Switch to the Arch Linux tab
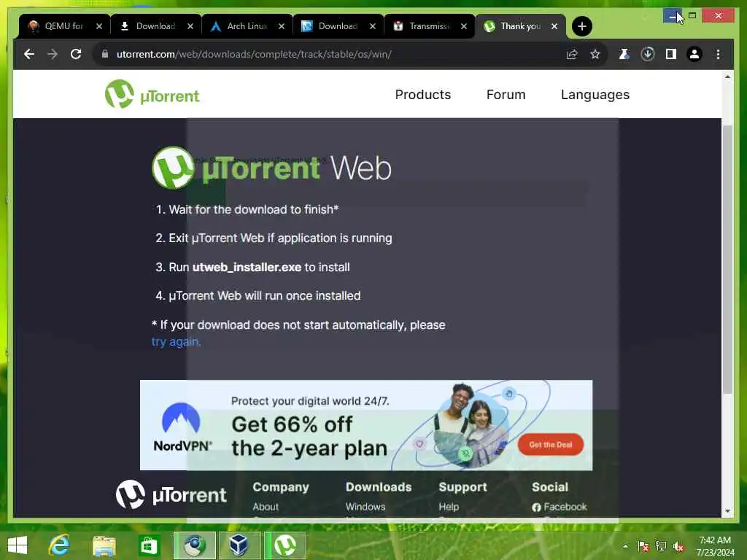Viewport: 747px width, 560px height. tap(247, 26)
